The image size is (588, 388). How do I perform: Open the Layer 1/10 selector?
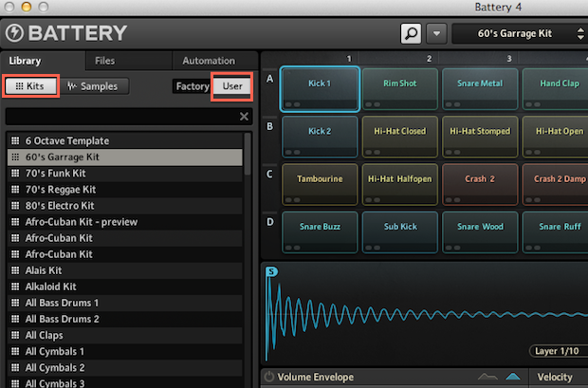(x=558, y=351)
